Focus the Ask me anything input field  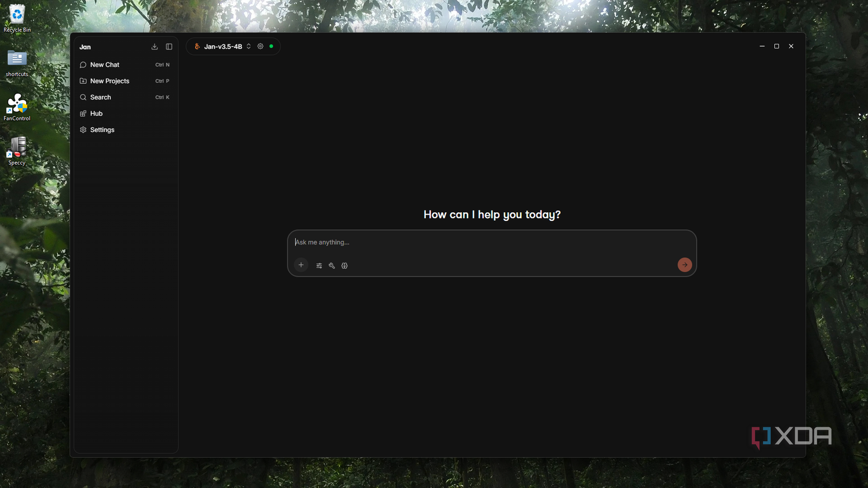pyautogui.click(x=492, y=242)
